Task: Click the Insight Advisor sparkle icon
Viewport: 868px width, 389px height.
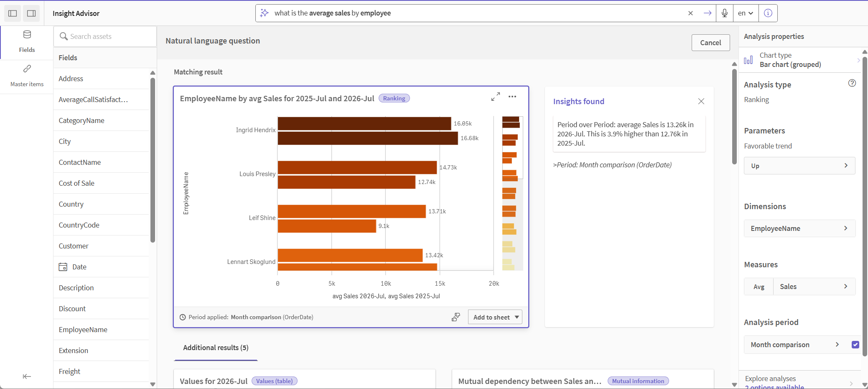Action: 265,13
